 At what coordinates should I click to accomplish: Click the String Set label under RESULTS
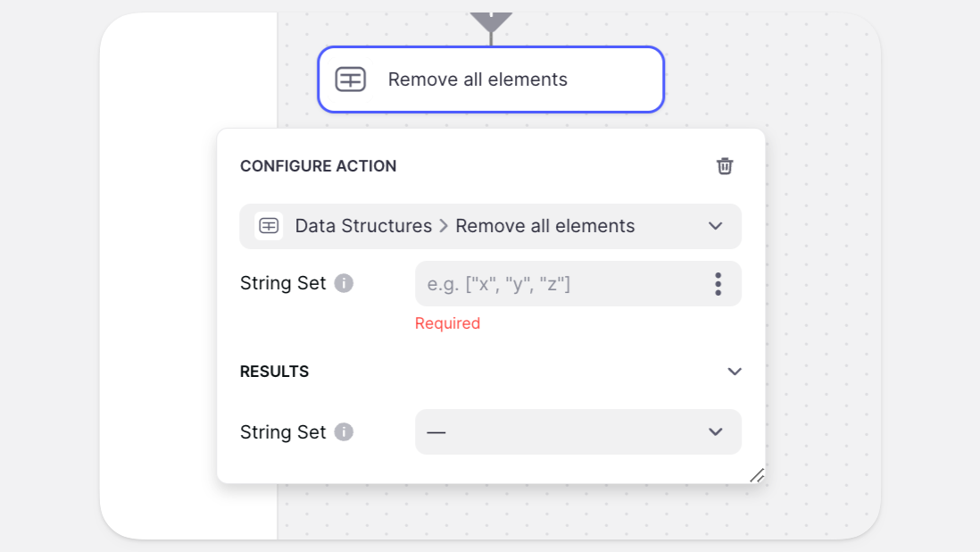[283, 432]
